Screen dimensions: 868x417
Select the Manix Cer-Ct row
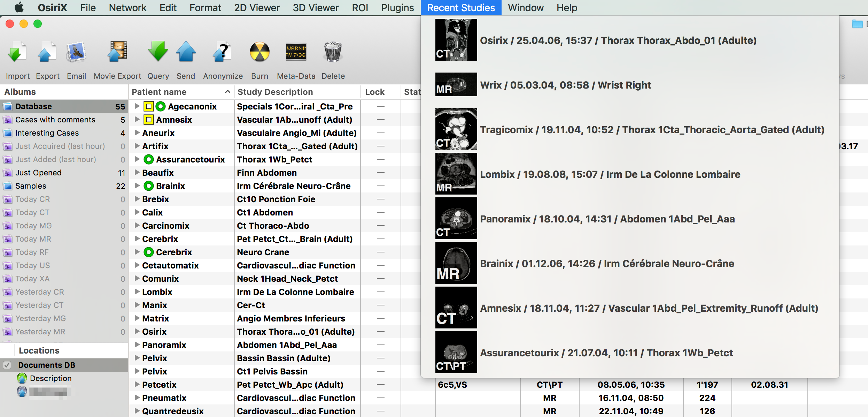click(275, 305)
